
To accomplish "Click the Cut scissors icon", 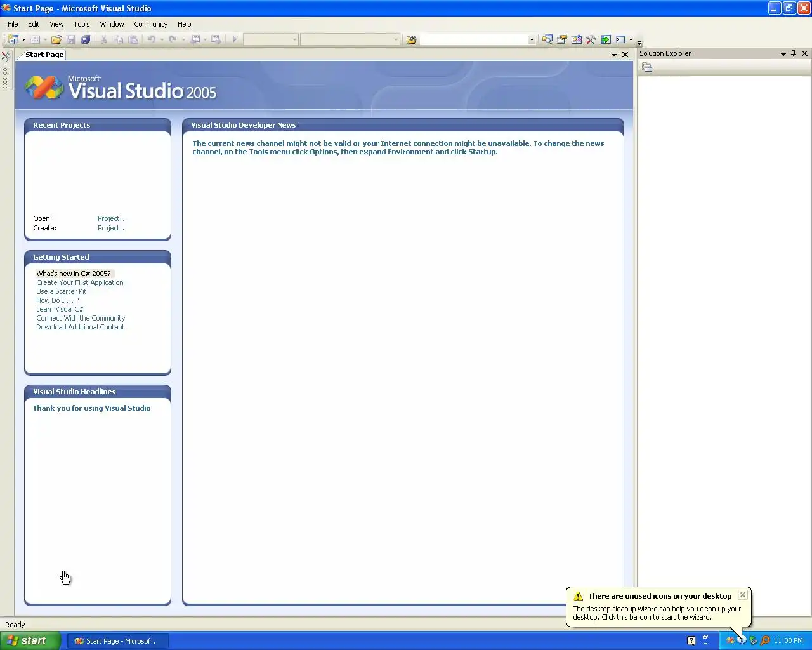I will [x=104, y=39].
